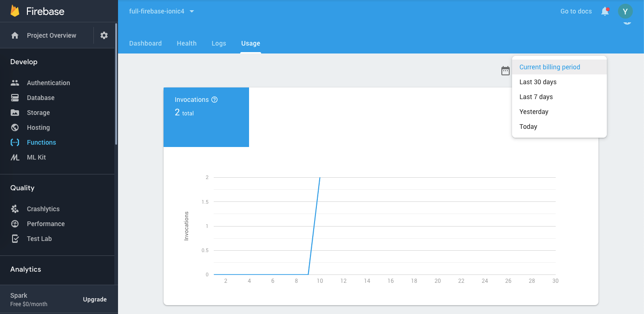Click the Firebase title text

[45, 12]
